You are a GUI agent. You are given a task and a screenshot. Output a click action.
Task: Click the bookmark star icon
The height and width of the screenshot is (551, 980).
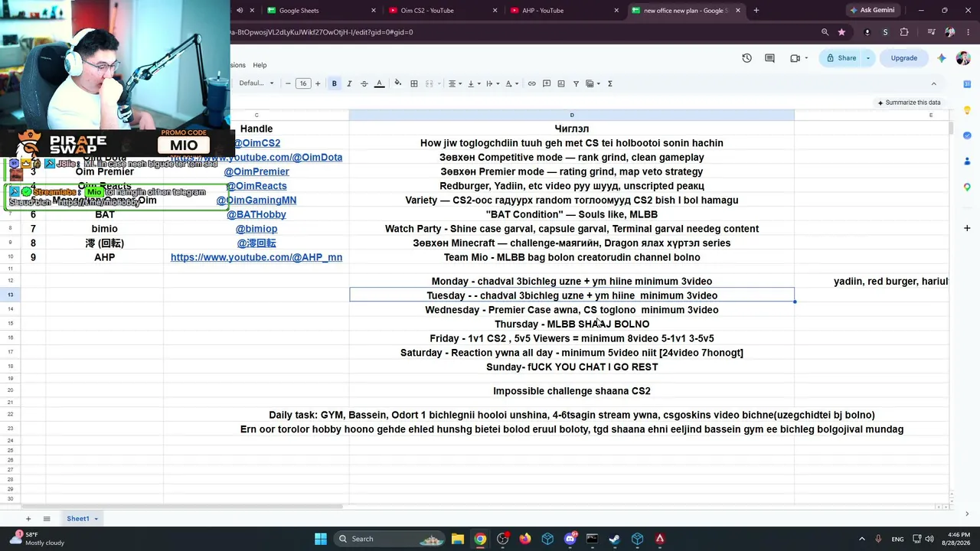(841, 32)
